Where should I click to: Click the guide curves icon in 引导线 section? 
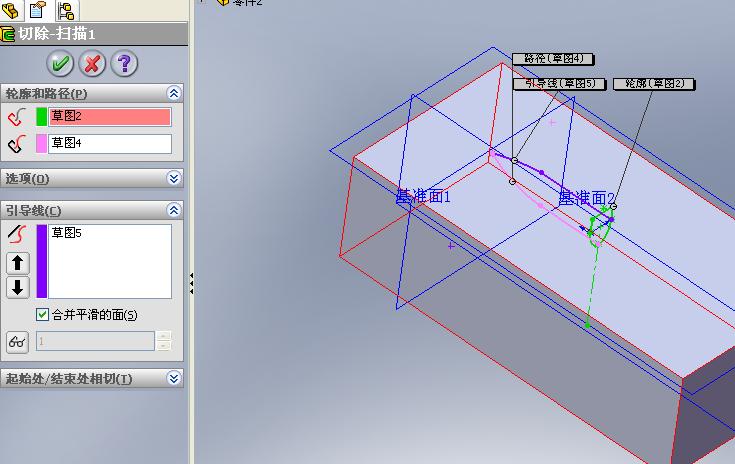[17, 233]
